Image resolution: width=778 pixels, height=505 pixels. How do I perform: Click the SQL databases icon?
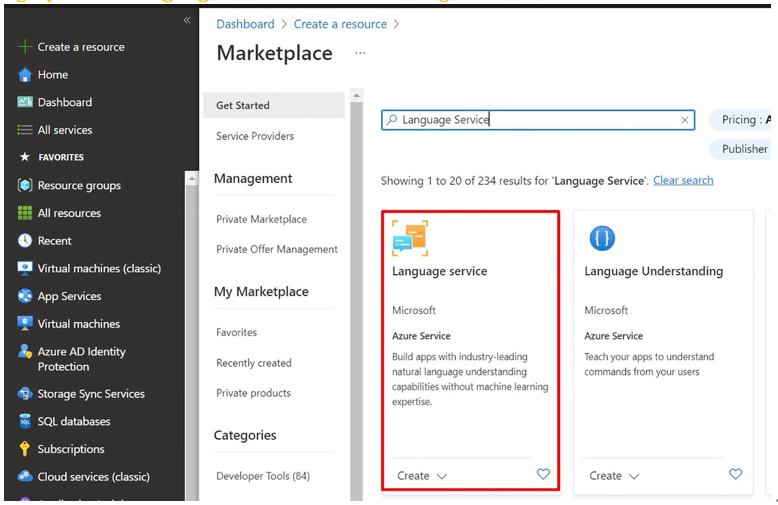tap(24, 421)
